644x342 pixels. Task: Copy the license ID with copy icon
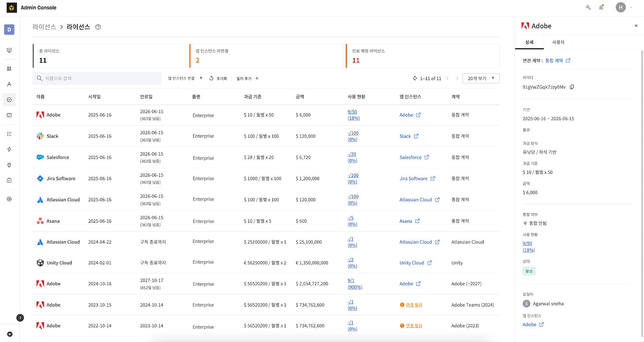tap(572, 87)
